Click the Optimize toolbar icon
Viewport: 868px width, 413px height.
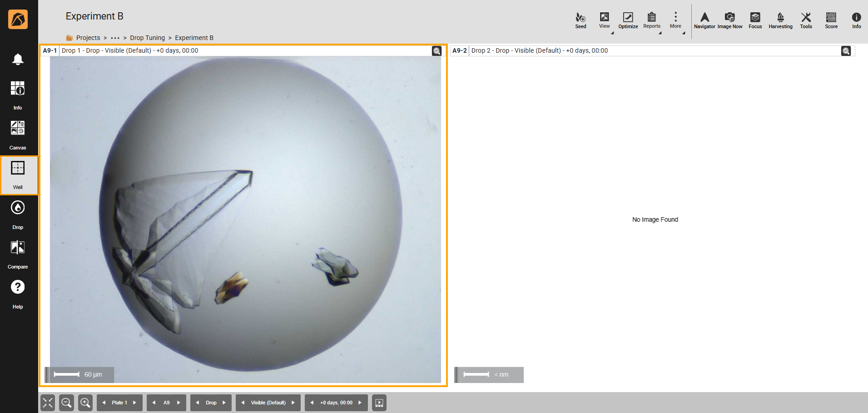(x=628, y=20)
